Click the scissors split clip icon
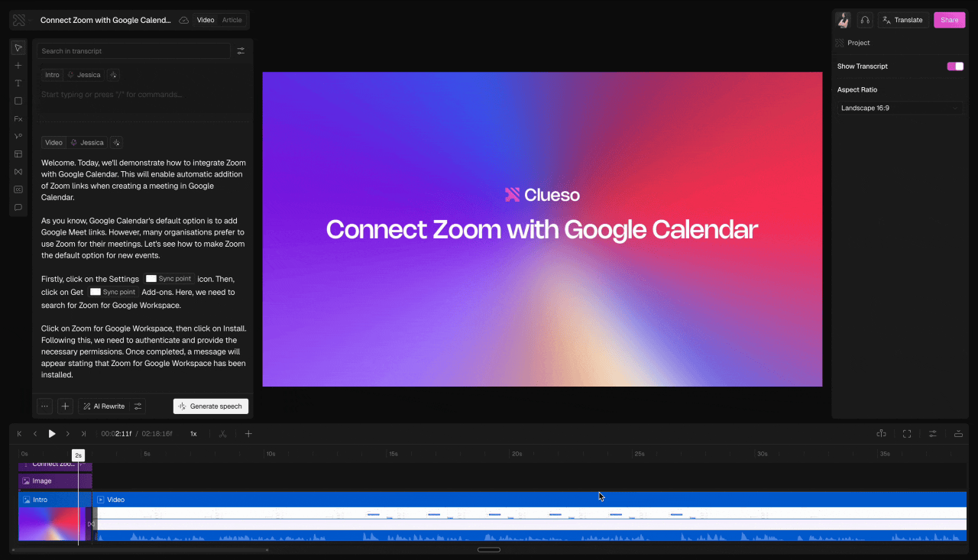The width and height of the screenshot is (978, 560). pos(223,434)
